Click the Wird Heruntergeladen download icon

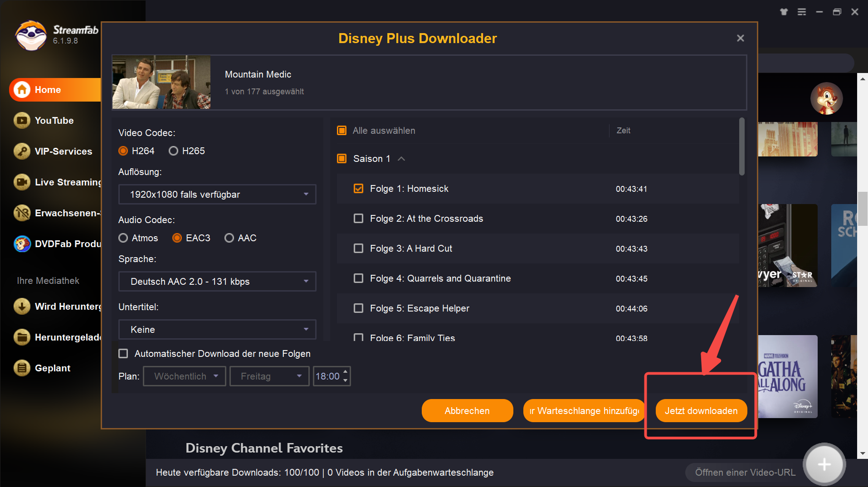click(22, 307)
